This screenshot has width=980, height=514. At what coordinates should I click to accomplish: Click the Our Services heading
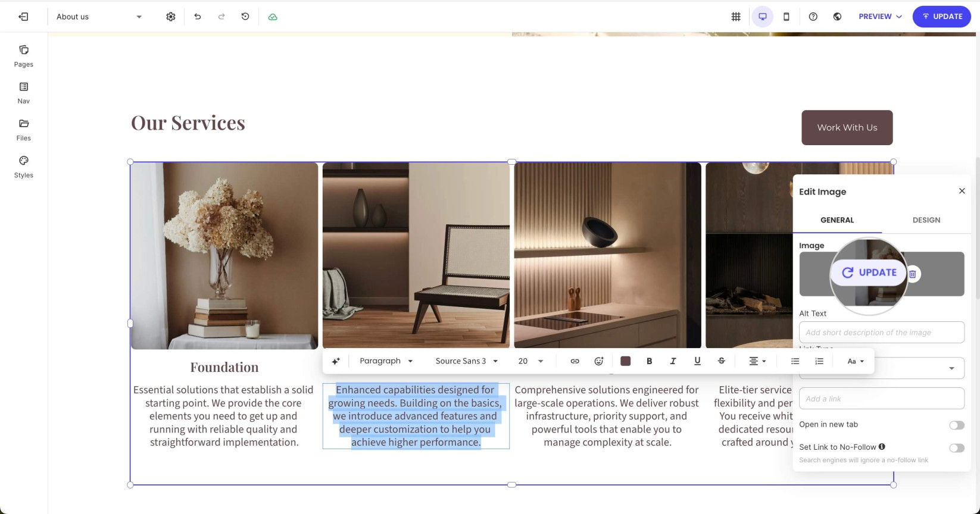pos(188,123)
